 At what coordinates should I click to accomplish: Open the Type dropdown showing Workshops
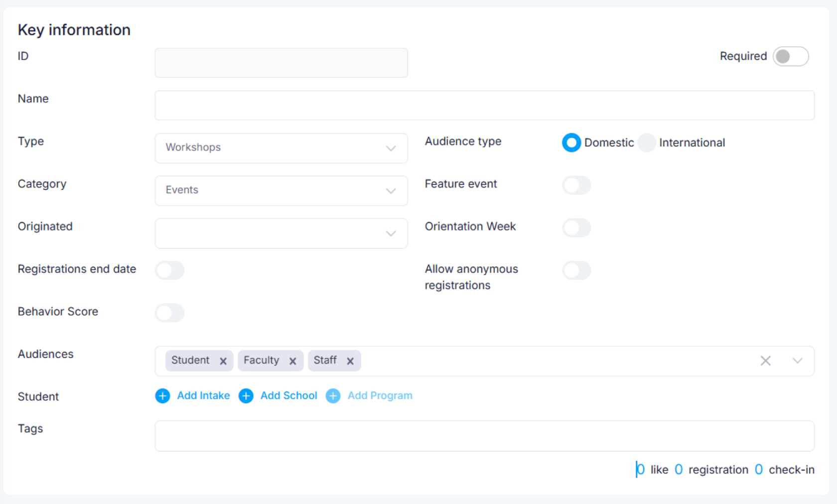tap(281, 148)
